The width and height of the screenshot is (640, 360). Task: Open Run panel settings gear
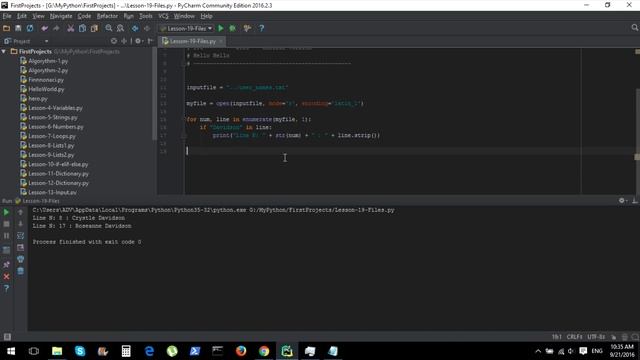tap(622, 200)
